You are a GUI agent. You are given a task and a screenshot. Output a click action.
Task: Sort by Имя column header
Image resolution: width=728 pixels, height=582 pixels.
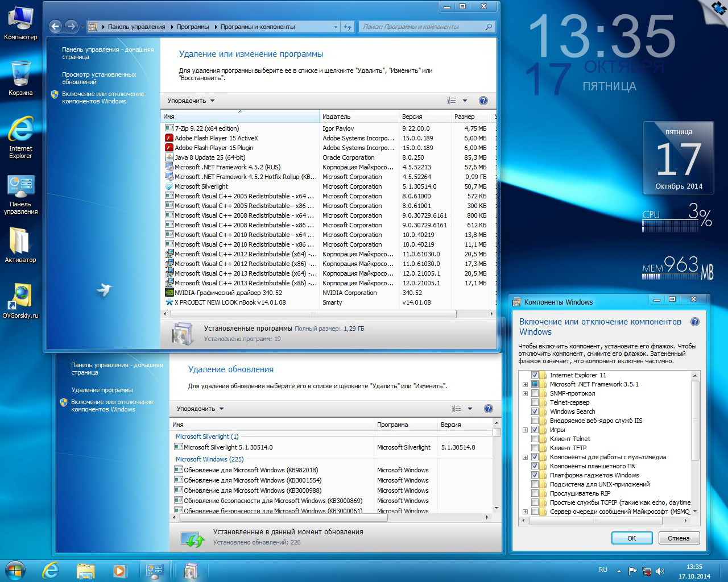[240, 117]
